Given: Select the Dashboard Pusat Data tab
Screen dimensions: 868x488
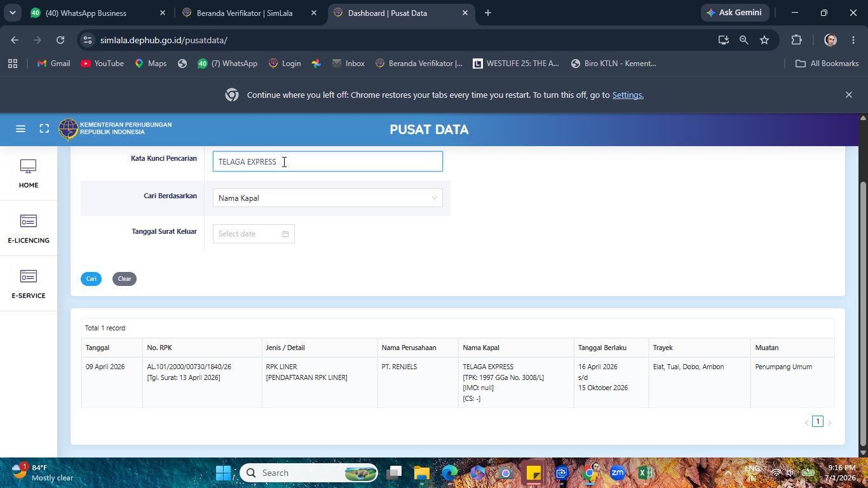Looking at the screenshot, I should click(x=402, y=13).
